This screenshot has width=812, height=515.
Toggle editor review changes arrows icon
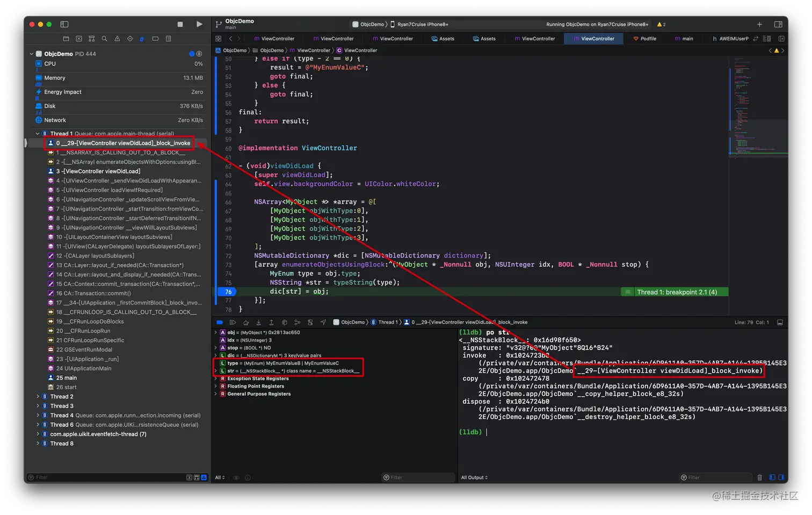click(756, 39)
